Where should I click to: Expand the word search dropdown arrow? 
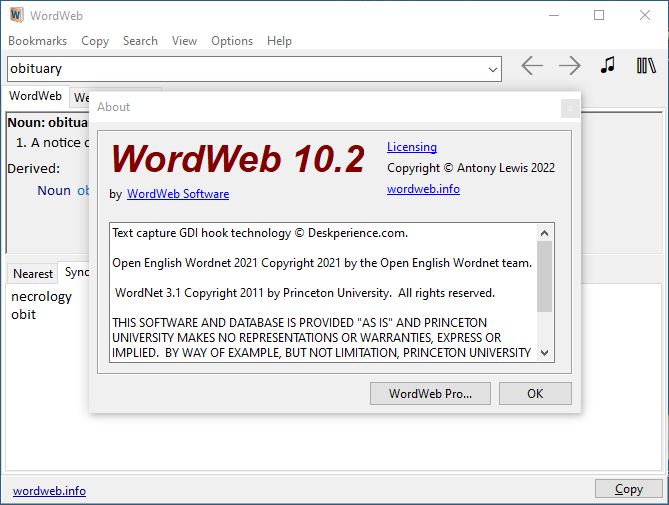tap(493, 69)
